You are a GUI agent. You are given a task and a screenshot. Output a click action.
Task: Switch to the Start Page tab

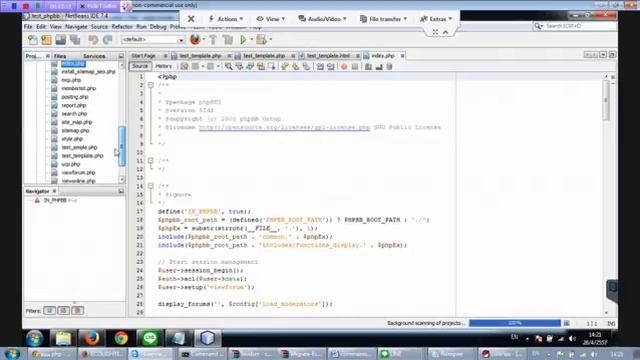pyautogui.click(x=143, y=56)
